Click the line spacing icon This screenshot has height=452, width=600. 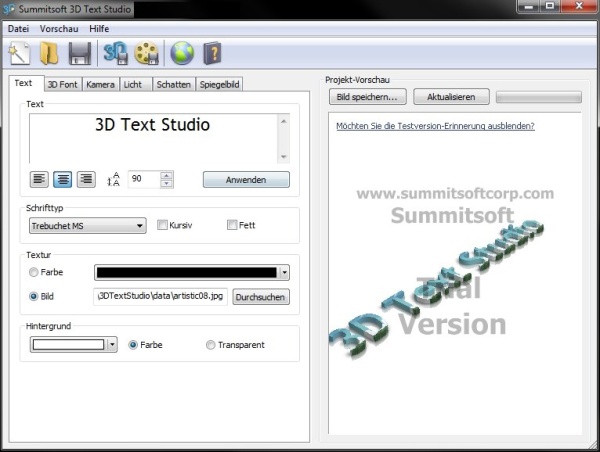click(113, 179)
